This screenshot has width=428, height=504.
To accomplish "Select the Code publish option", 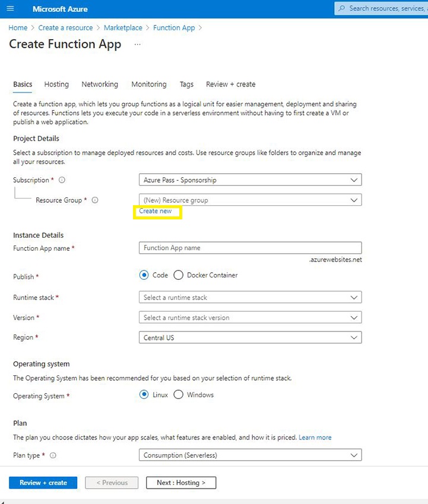I will click(144, 275).
